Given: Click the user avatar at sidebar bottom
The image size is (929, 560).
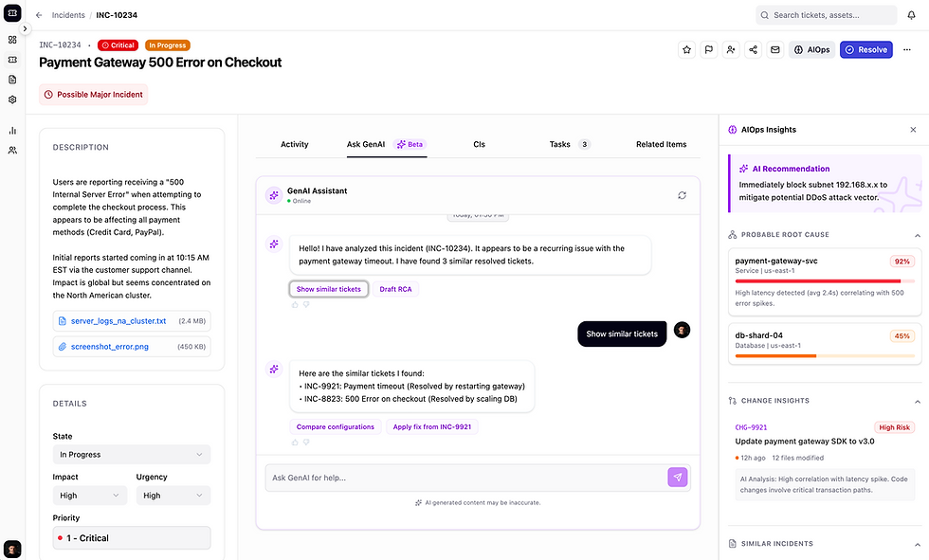Looking at the screenshot, I should pos(12,549).
